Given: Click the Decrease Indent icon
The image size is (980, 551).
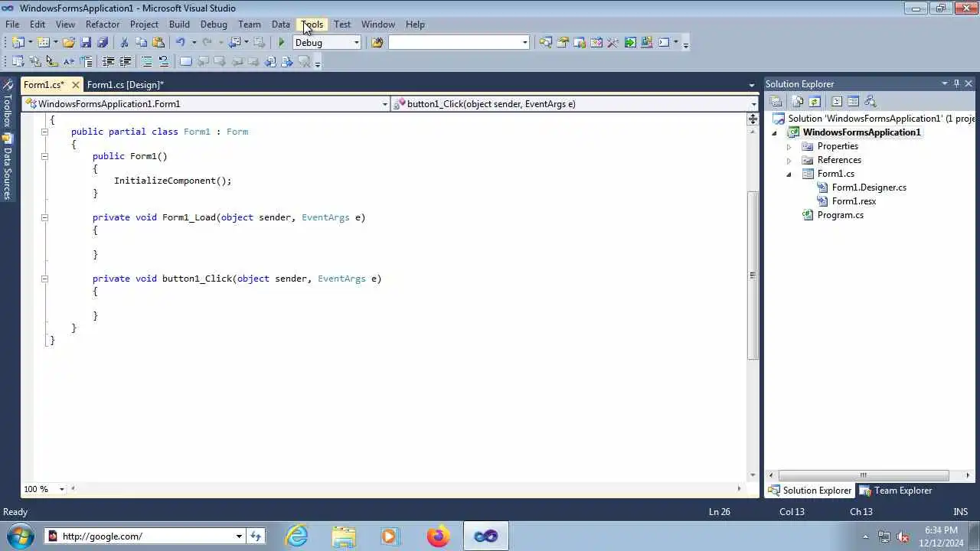Looking at the screenshot, I should pyautogui.click(x=108, y=61).
